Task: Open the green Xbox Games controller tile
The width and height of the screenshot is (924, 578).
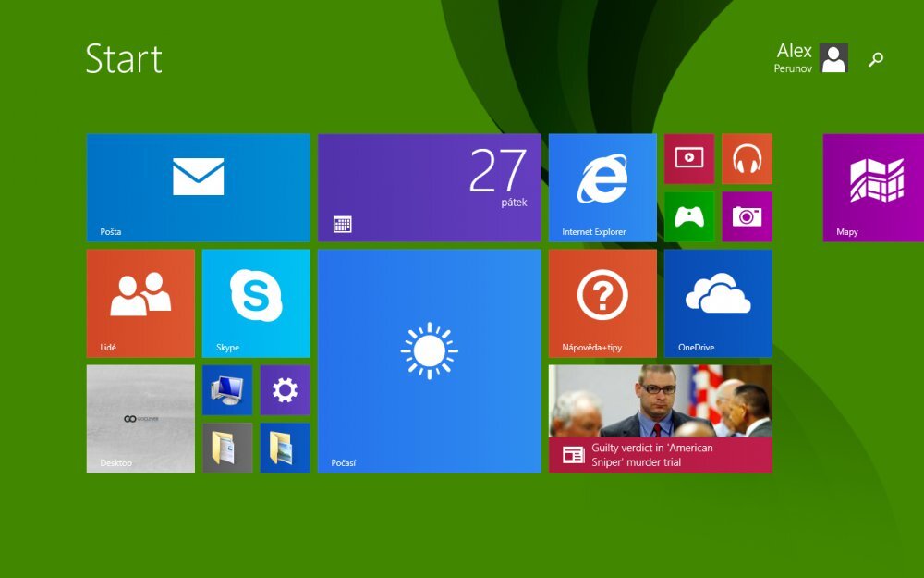Action: [688, 216]
